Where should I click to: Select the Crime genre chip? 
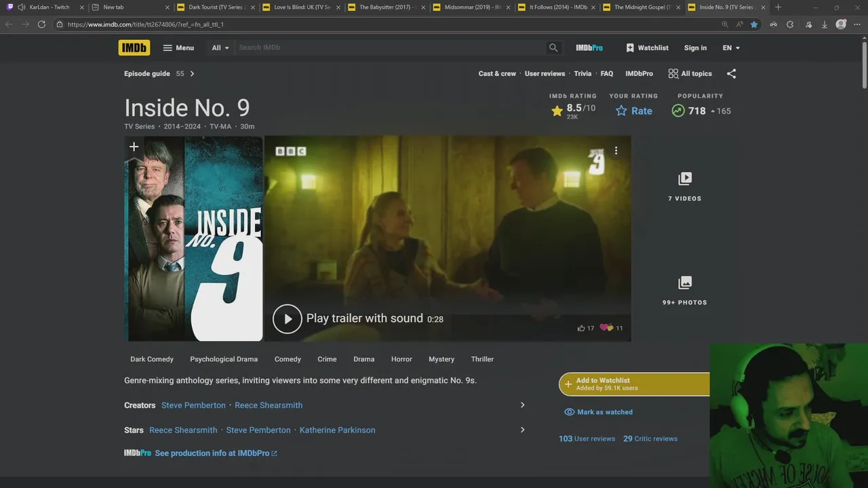tap(327, 359)
